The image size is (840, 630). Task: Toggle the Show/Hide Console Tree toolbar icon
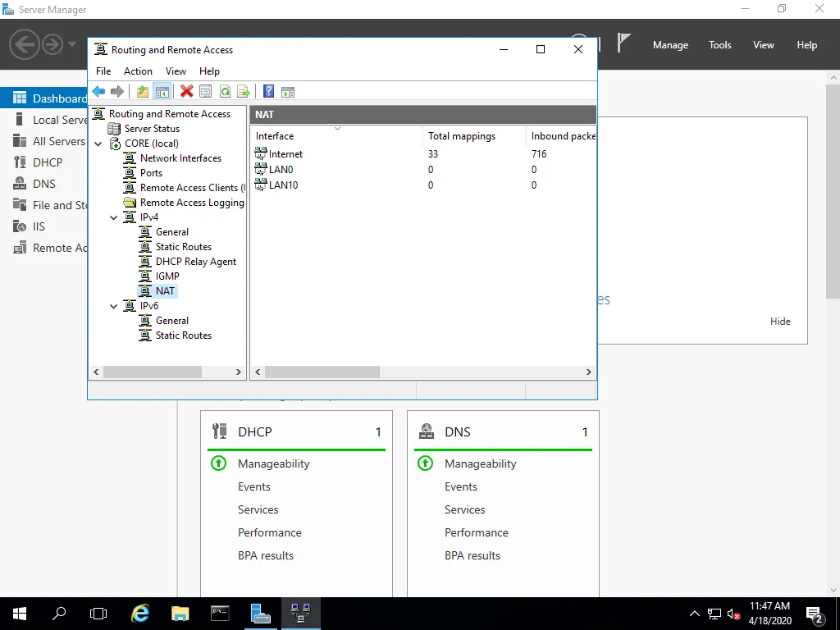click(162, 92)
